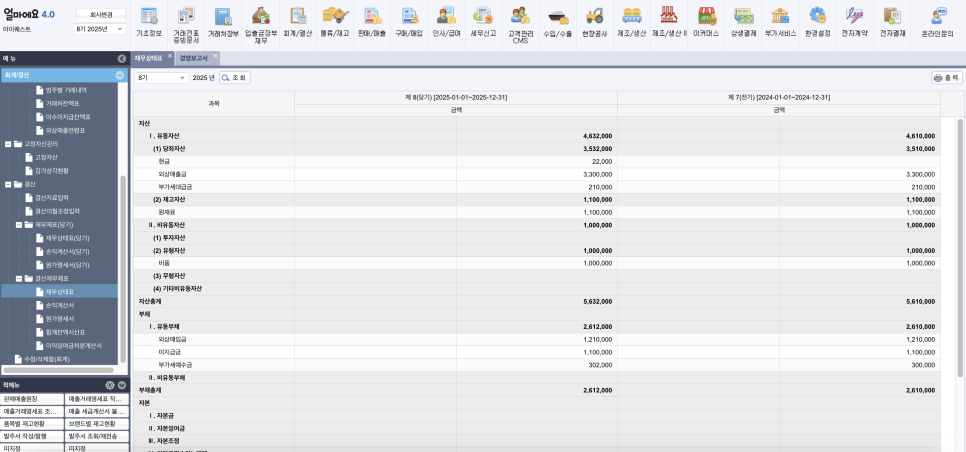Open the 물류/재고 module icon
966x452 pixels.
pyautogui.click(x=336, y=17)
